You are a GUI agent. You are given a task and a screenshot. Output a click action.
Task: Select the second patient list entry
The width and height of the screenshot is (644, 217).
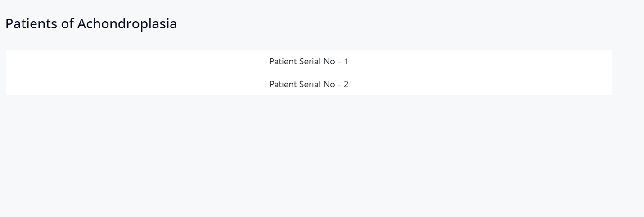coord(309,84)
